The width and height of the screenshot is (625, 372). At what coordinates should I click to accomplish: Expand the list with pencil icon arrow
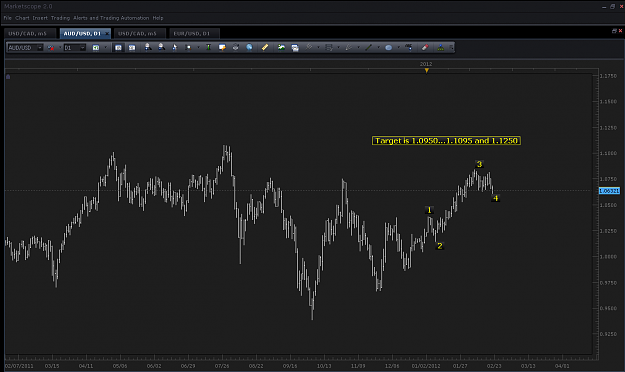[x=338, y=47]
